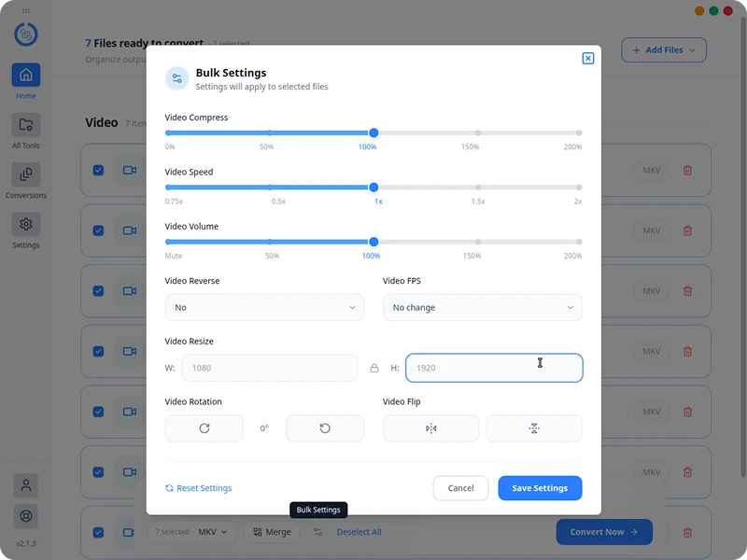Uncheck the third video file checkbox
Image resolution: width=747 pixels, height=560 pixels.
[98, 291]
